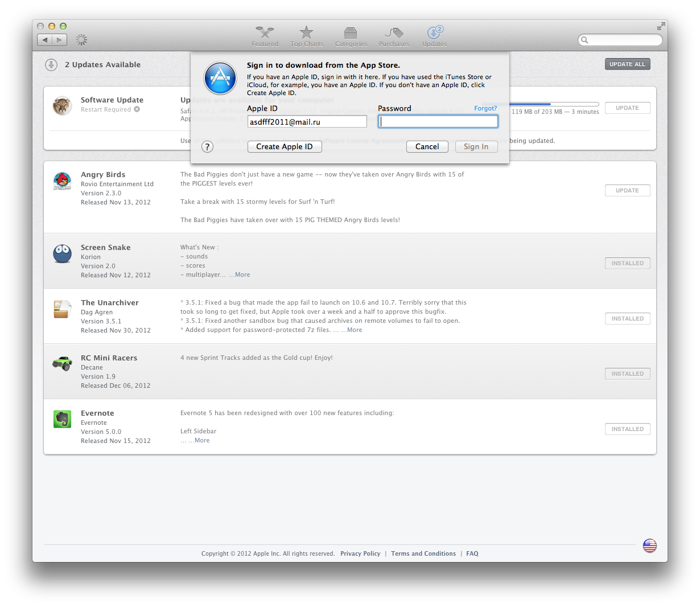Image resolution: width=700 pixels, height=607 pixels.
Task: Cancel the sign-in dialog
Action: [427, 146]
